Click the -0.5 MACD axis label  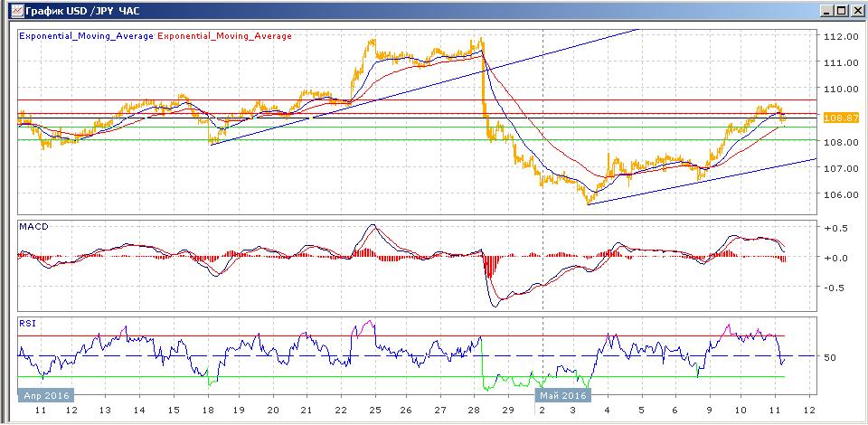tap(835, 288)
